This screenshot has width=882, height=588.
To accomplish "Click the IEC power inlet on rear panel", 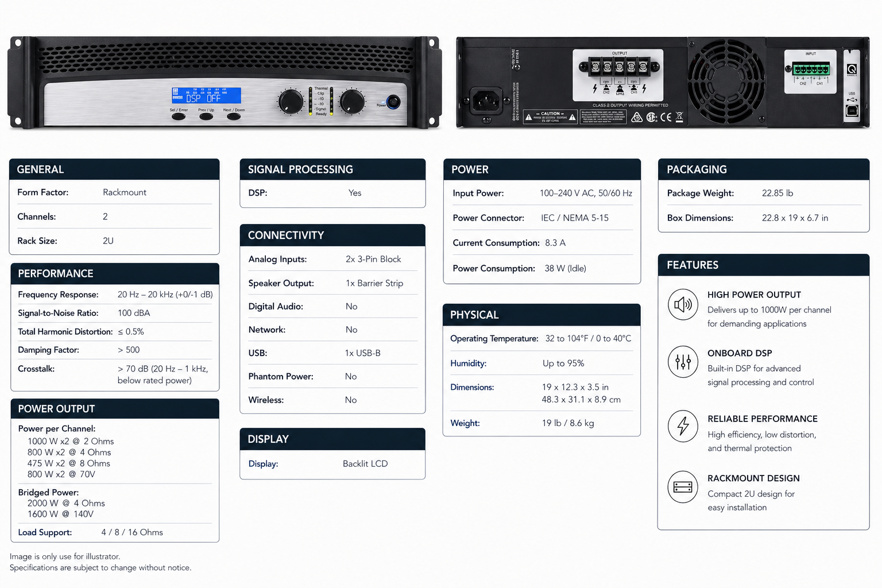I will [486, 102].
